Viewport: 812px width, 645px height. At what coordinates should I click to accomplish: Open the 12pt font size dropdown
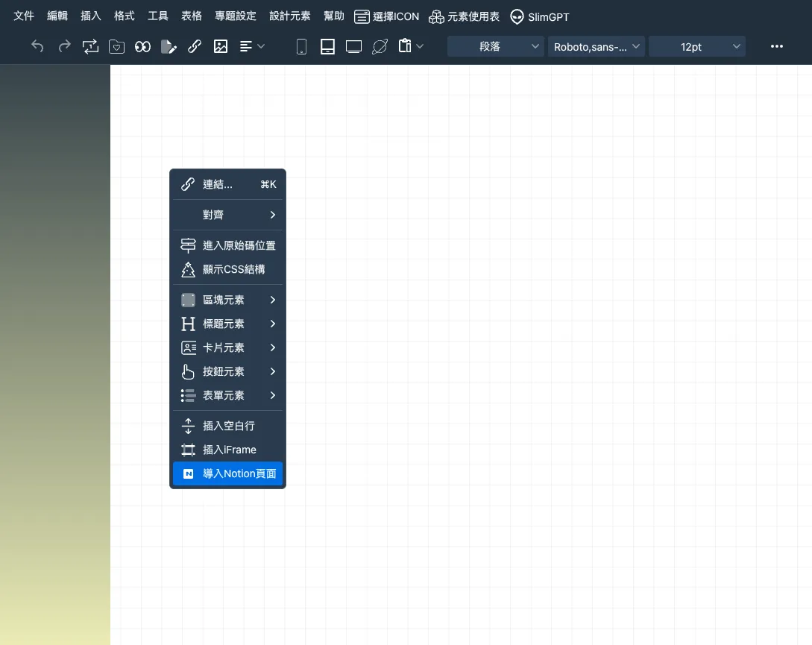click(x=696, y=46)
